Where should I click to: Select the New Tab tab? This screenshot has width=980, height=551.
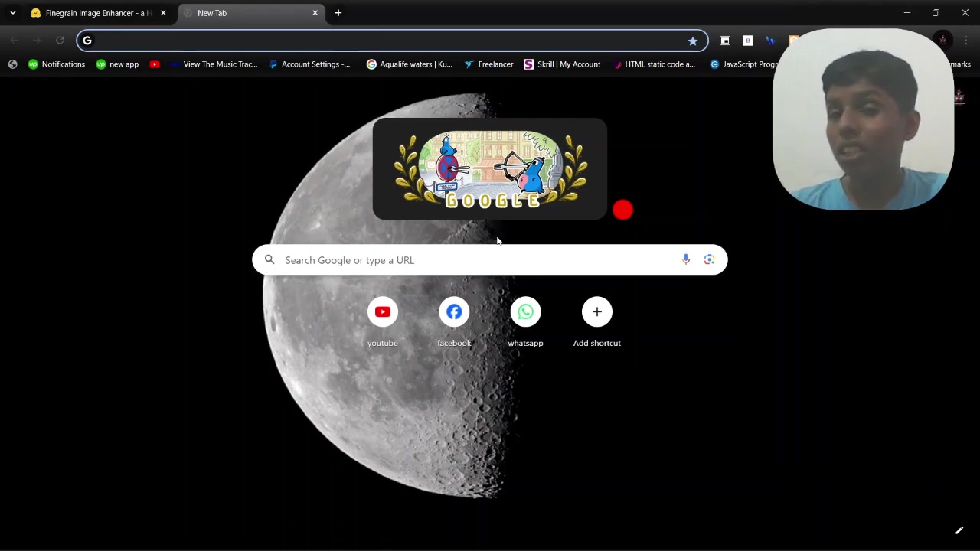pyautogui.click(x=250, y=13)
